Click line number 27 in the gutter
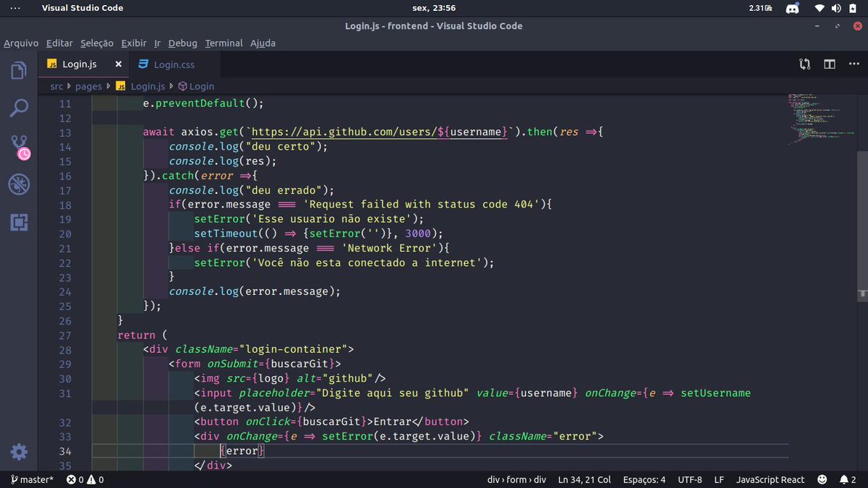868x488 pixels. tap(65, 335)
